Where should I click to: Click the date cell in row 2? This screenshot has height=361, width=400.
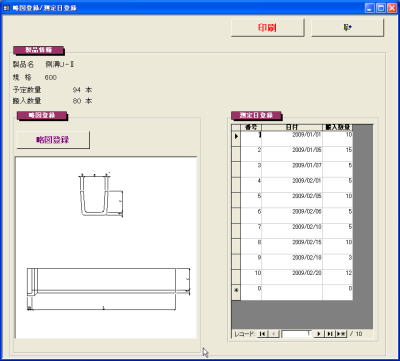click(x=292, y=154)
